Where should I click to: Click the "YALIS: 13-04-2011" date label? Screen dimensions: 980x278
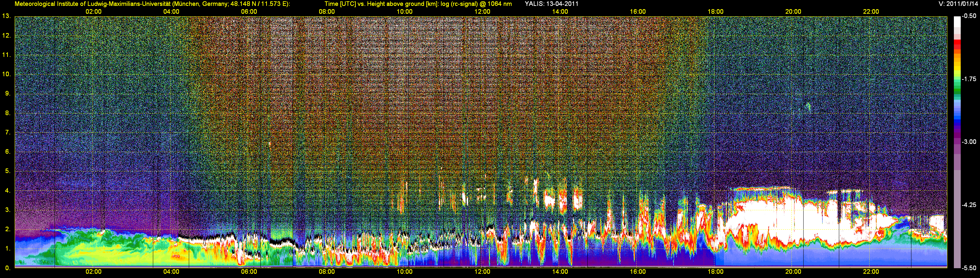click(x=552, y=4)
